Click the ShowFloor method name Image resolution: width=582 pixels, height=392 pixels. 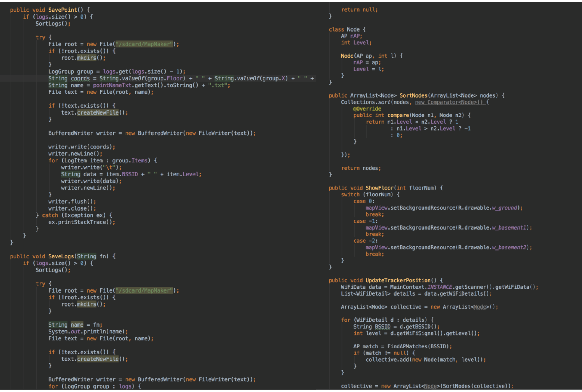[380, 188]
